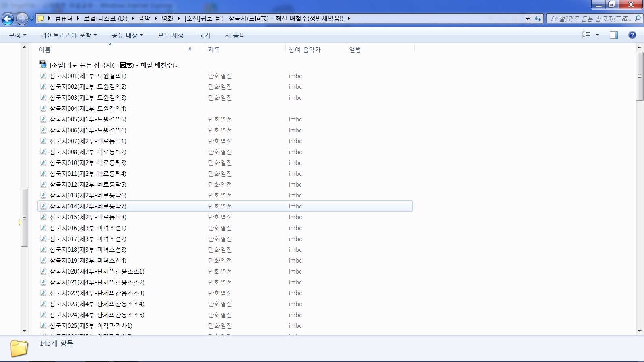The width and height of the screenshot is (644, 362).
Task: Click the vertical scrollbar thumb on right
Action: coord(640,76)
